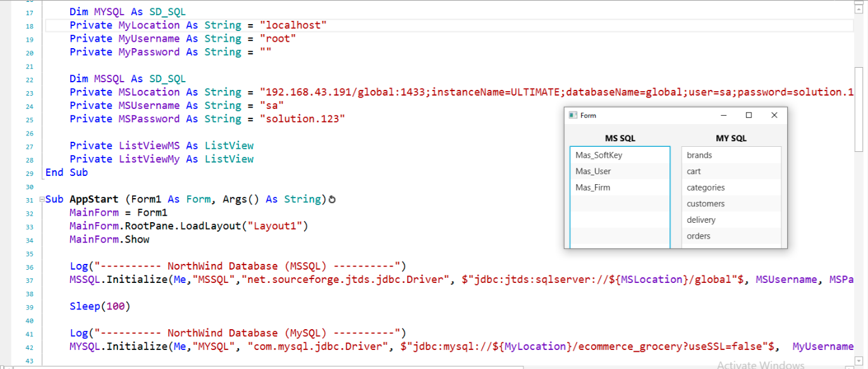Screen dimensions: 868x369
Task: Click the "root" string on line 19
Action: click(x=278, y=39)
